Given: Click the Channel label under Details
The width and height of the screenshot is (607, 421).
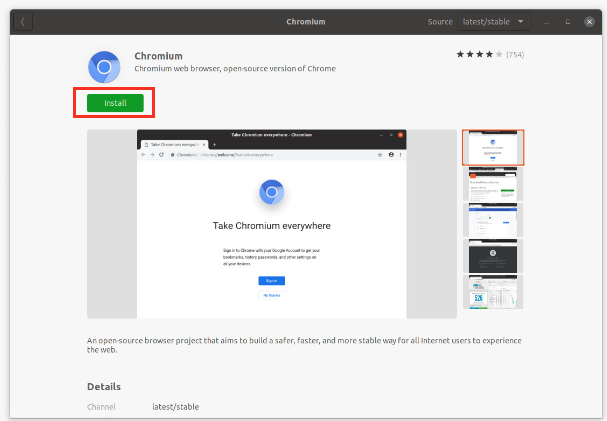Looking at the screenshot, I should pos(101,407).
